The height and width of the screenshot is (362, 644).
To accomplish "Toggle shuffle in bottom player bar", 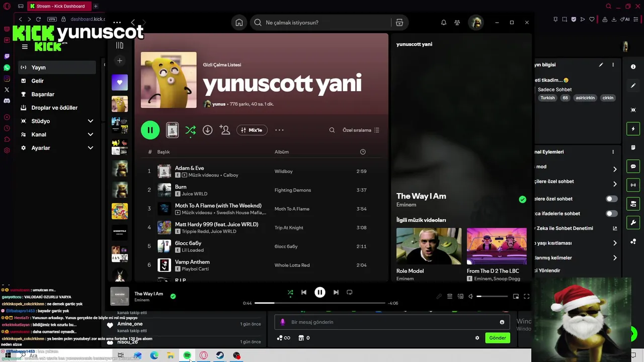I will point(290,292).
